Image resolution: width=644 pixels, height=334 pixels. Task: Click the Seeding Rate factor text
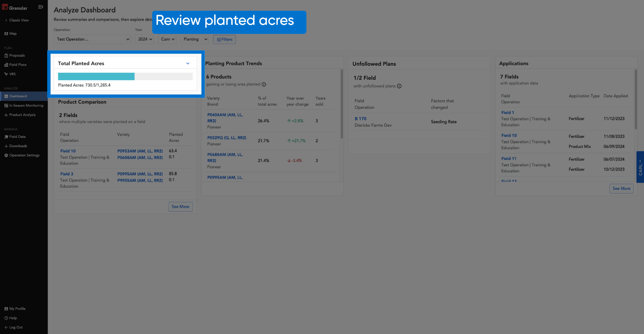444,122
